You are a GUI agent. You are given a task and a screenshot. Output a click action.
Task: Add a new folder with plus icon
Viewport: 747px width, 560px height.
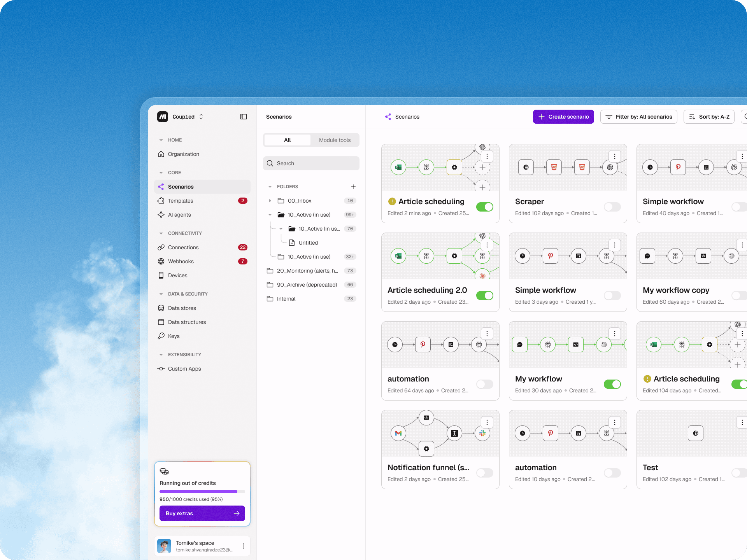[x=353, y=187]
